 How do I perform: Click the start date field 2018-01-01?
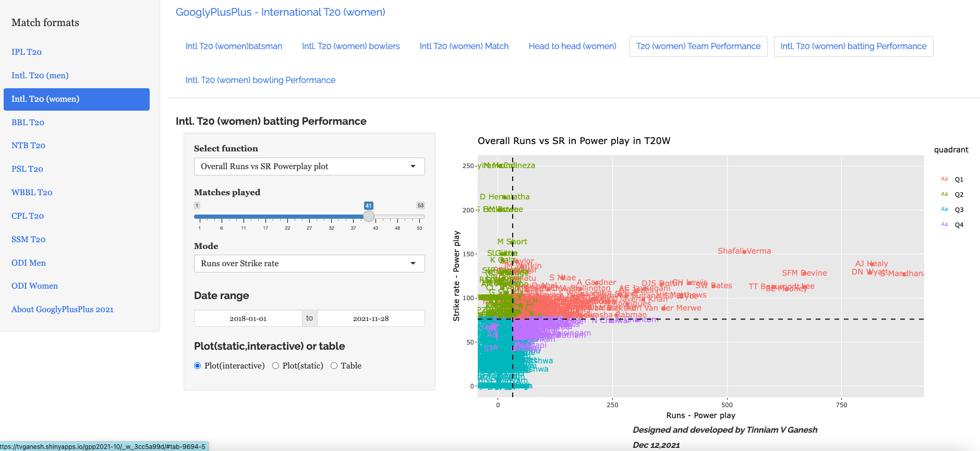(x=248, y=318)
